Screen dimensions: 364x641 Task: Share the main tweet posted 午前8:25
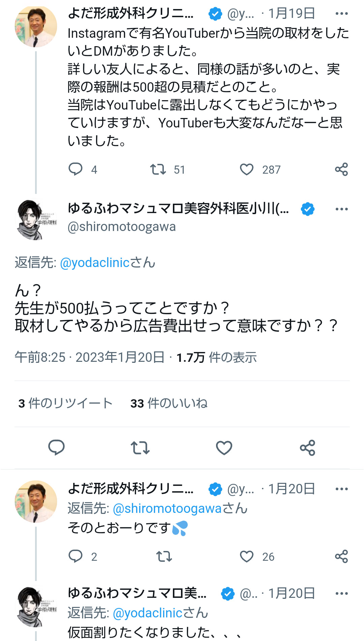tap(307, 448)
